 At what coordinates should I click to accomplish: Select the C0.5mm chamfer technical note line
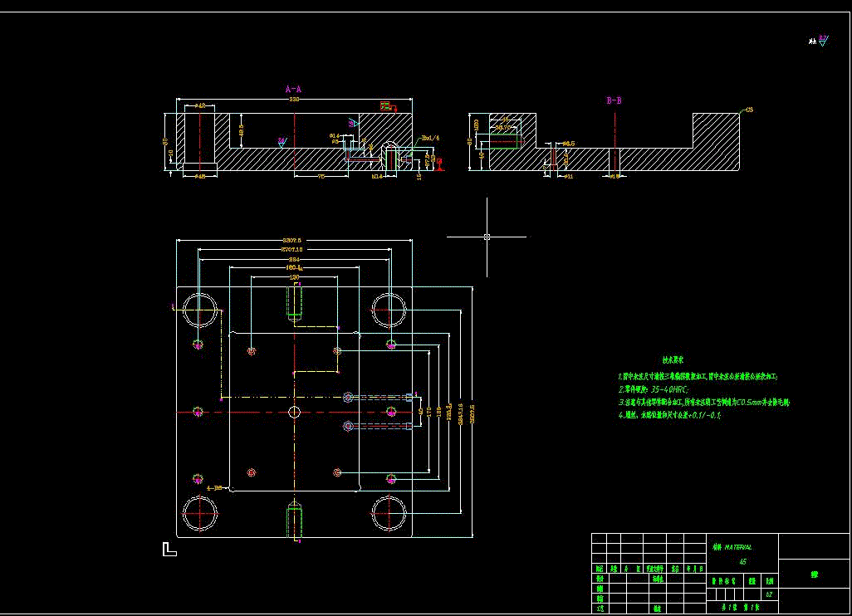704,403
